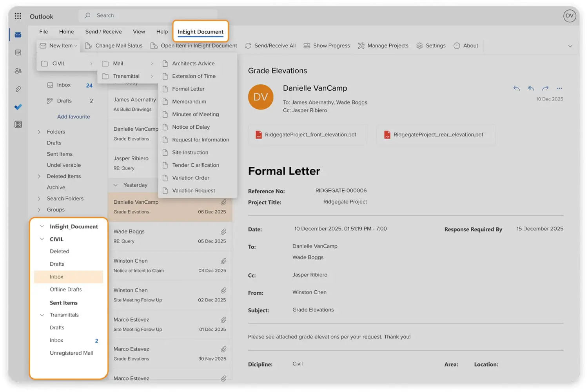
Task: Click Manage Projects in the ribbon
Action: coord(383,46)
